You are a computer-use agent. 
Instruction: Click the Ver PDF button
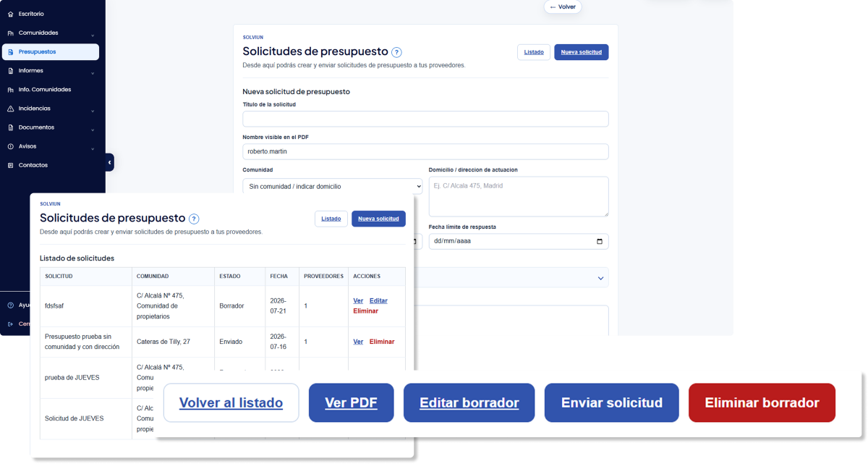pyautogui.click(x=351, y=402)
